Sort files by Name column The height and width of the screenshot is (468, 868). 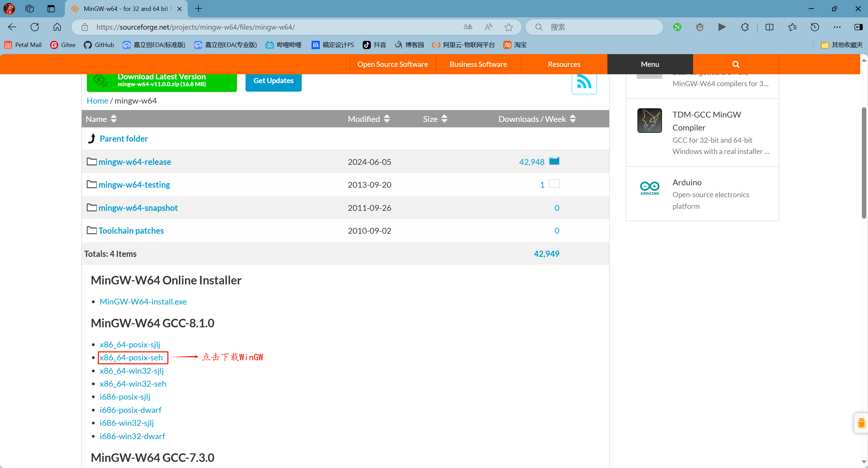tap(101, 119)
